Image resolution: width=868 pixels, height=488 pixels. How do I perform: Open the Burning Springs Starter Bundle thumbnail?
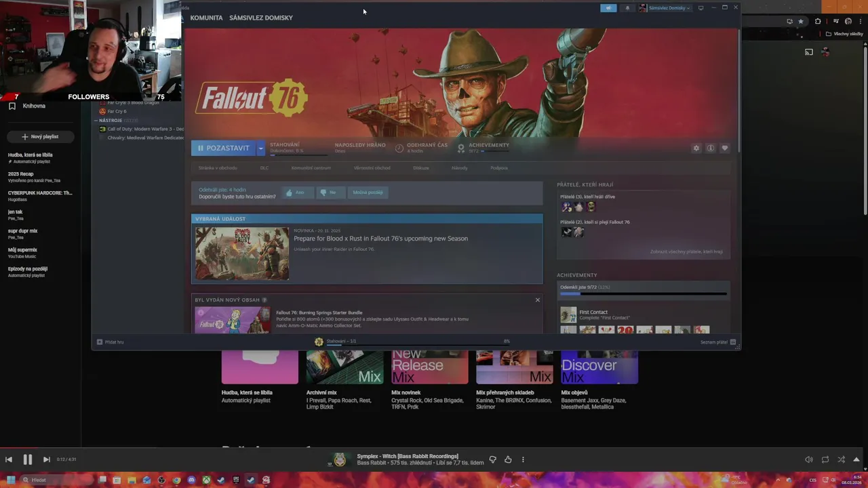click(232, 320)
